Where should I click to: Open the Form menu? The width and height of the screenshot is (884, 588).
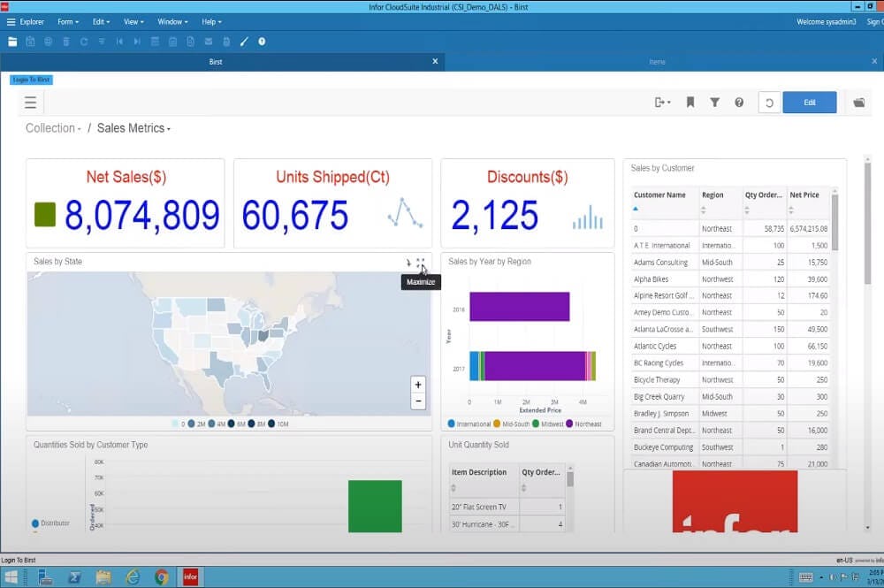point(67,21)
